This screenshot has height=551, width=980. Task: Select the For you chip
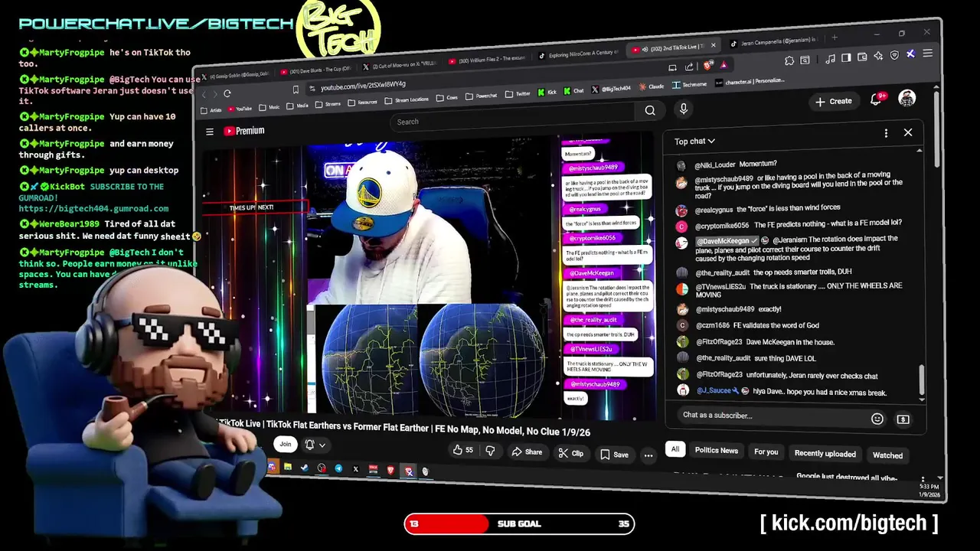click(x=766, y=452)
